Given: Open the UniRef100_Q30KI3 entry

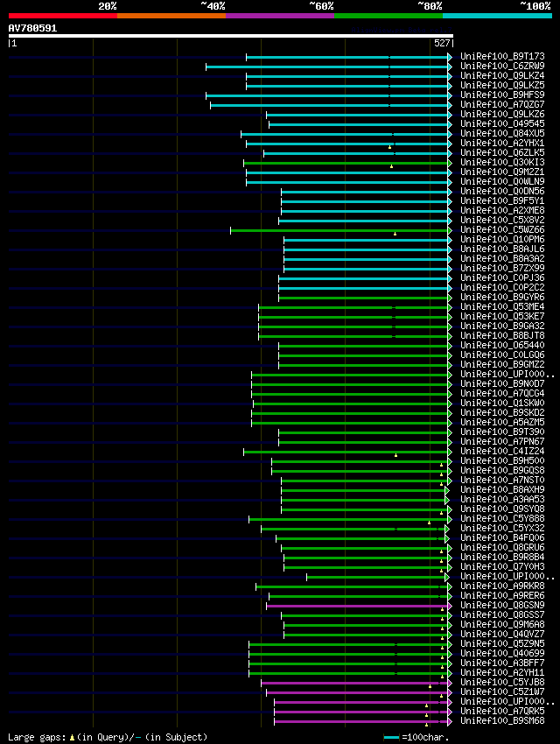Looking at the screenshot, I should tap(502, 162).
